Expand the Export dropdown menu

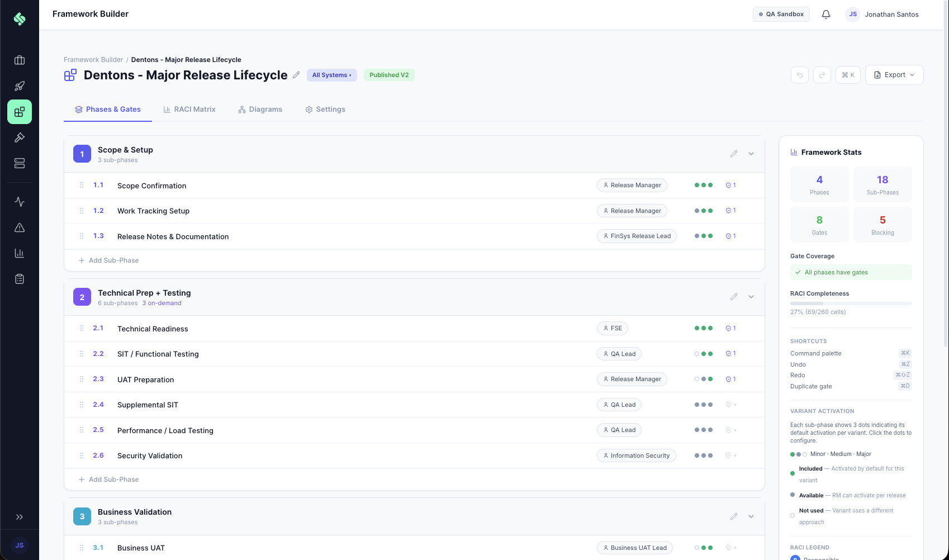[894, 74]
